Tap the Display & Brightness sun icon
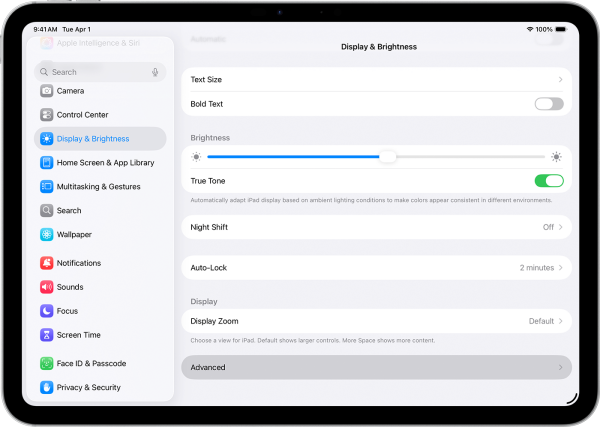The width and height of the screenshot is (600, 427). (47, 139)
